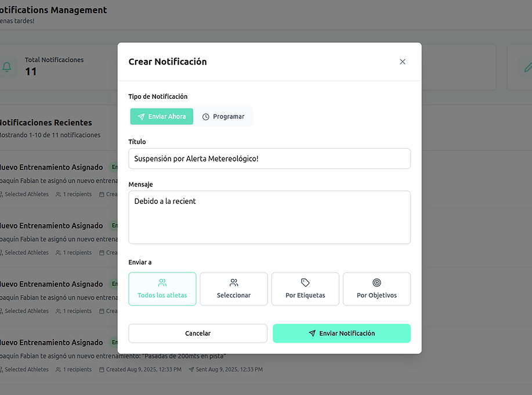The image size is (532, 395).
Task: Close the Crear Notificación dialog
Action: click(x=403, y=62)
